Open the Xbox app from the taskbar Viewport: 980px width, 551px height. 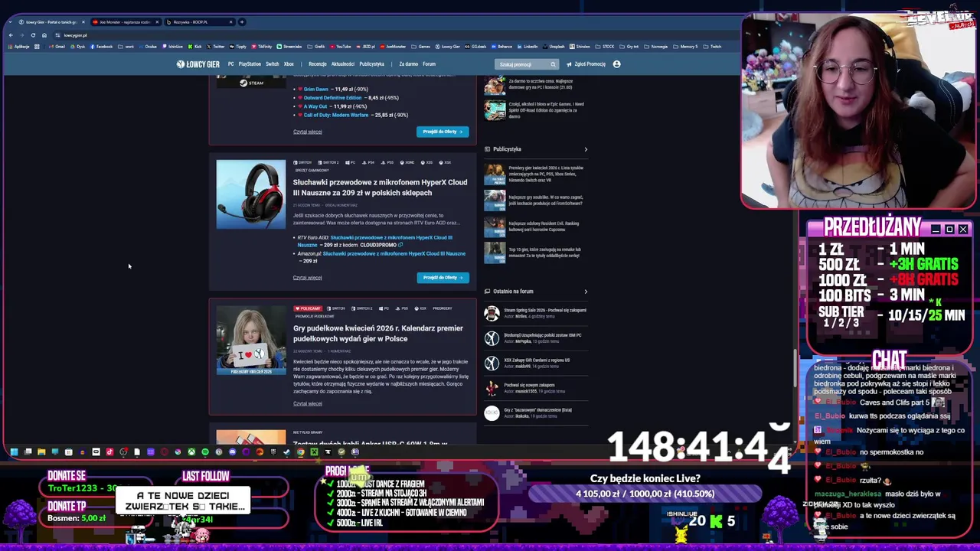pos(191,452)
